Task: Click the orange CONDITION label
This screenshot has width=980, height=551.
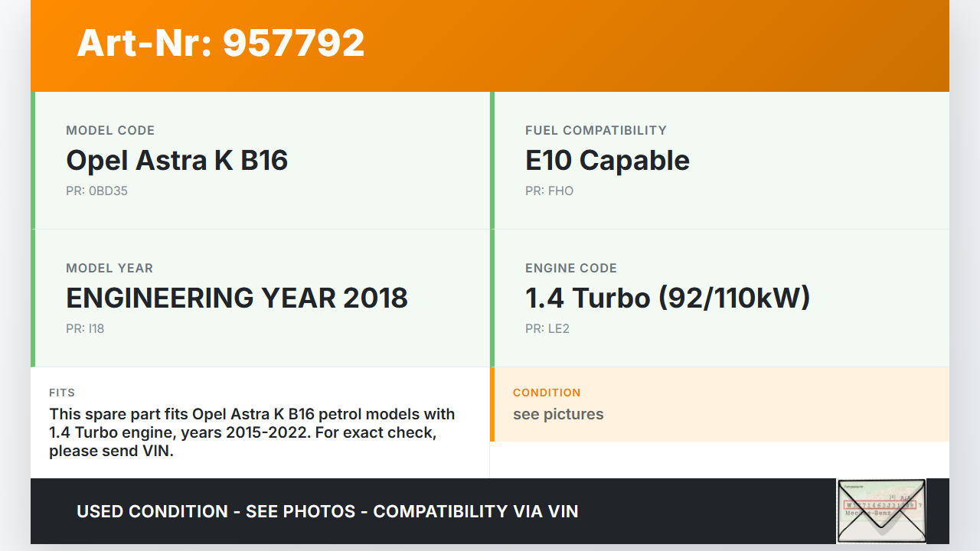Action: click(547, 393)
